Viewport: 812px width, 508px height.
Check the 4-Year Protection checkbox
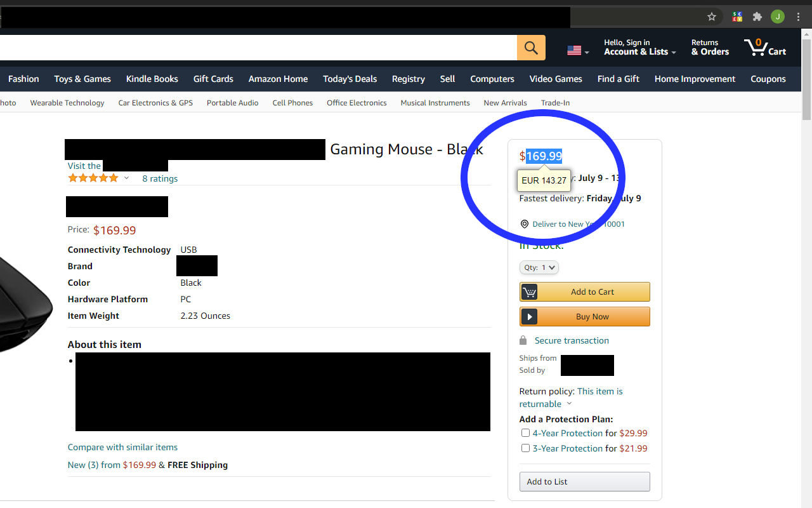pyautogui.click(x=525, y=433)
